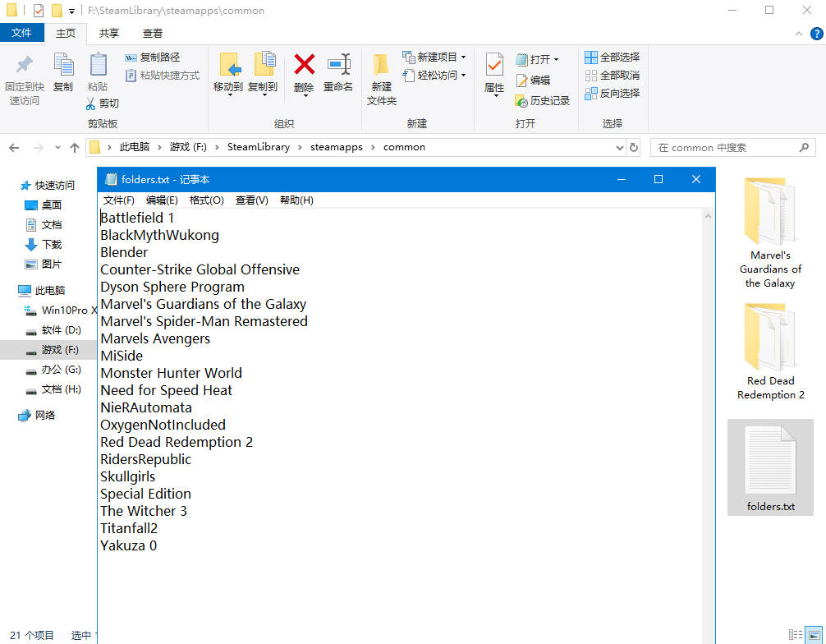Expand the address bar history dropdown arrow

coord(620,148)
